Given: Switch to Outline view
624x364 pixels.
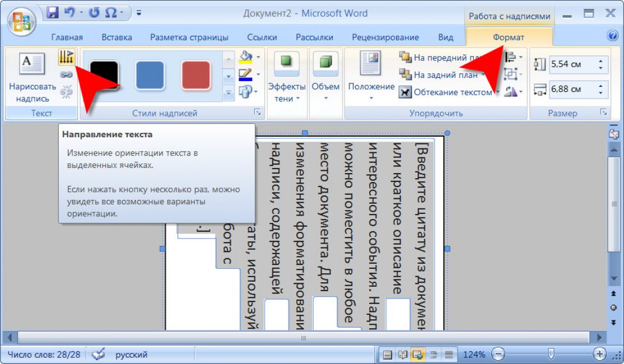Looking at the screenshot, I should [434, 354].
